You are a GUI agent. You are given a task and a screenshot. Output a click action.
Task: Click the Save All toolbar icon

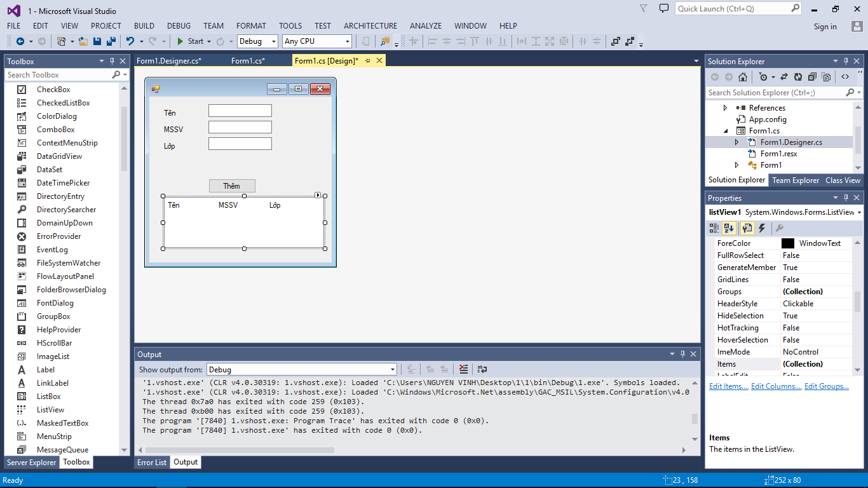(111, 41)
